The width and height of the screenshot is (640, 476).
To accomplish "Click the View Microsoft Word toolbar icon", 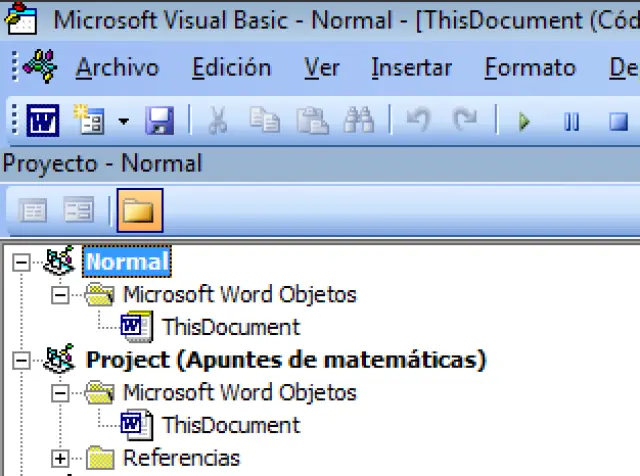I will (44, 122).
